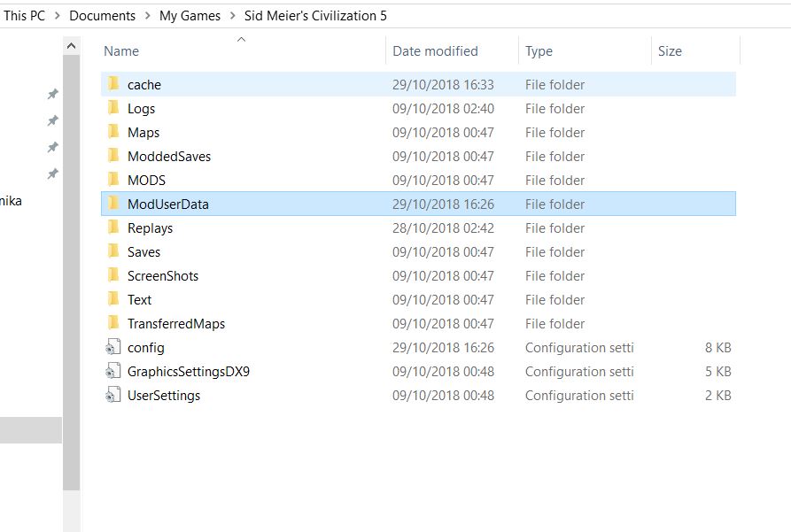Select the Replays folder name
Viewport: 791px width, 532px height.
(x=150, y=227)
